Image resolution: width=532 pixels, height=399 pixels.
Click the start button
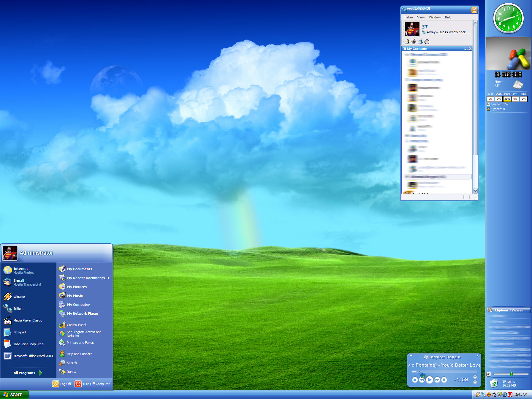[14, 395]
